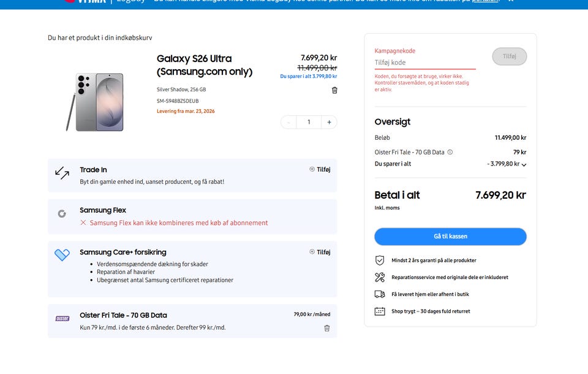Click the Samsung Care+ heart icon

tap(62, 254)
